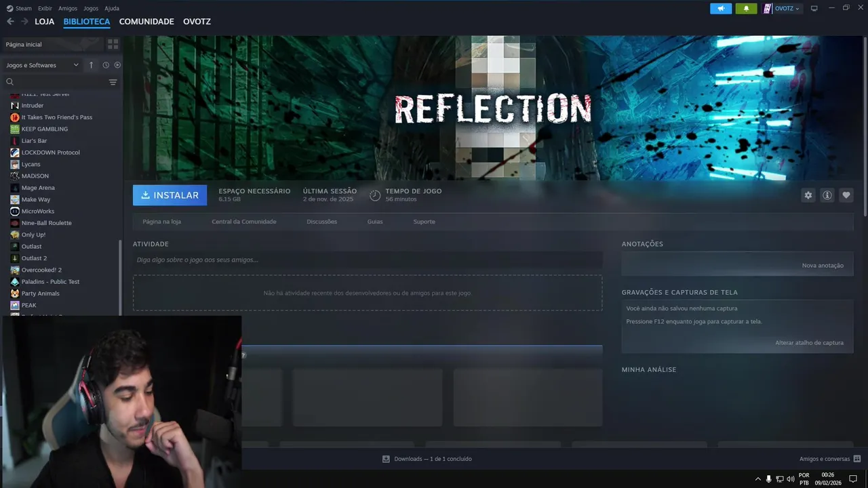Open the Downloads status at bottom
Viewport: 868px width, 488px height.
tap(427, 459)
